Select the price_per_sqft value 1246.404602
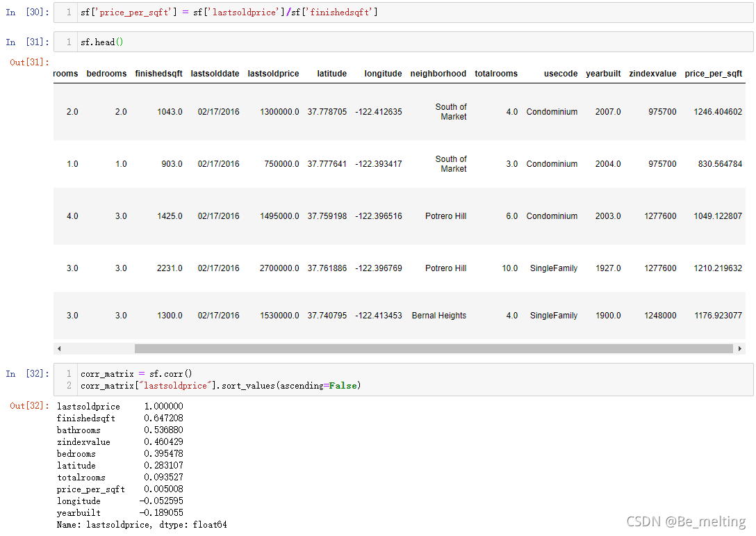The image size is (756, 536). (718, 111)
